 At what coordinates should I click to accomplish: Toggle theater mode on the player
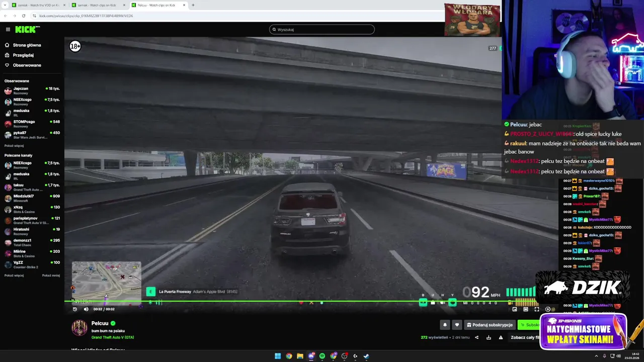[x=526, y=309]
